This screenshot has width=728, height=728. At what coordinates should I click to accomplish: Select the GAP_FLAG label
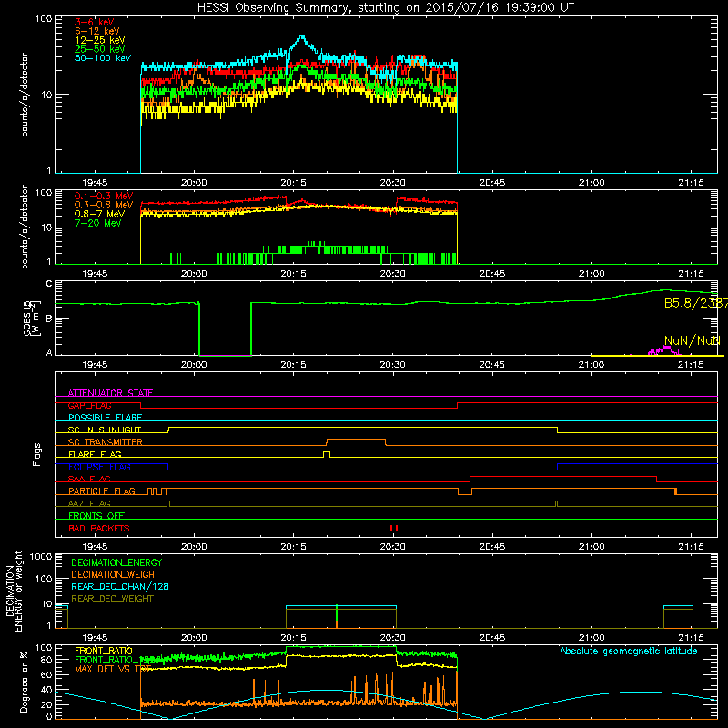pyautogui.click(x=89, y=405)
